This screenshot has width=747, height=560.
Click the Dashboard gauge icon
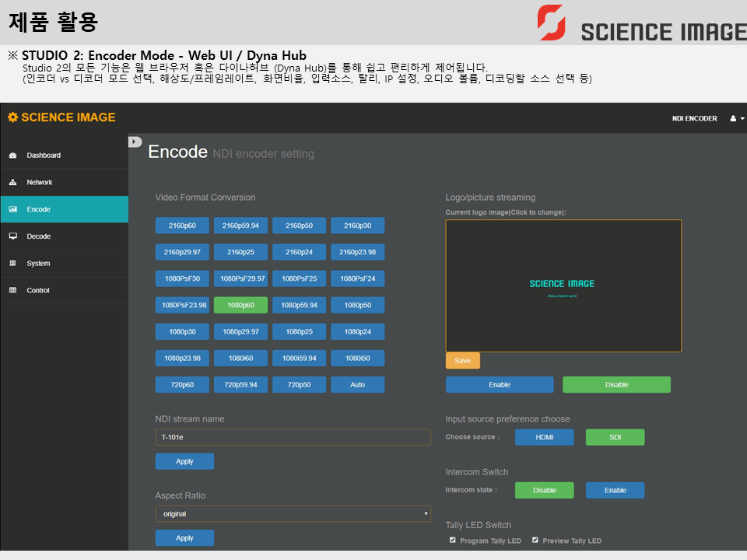(13, 156)
